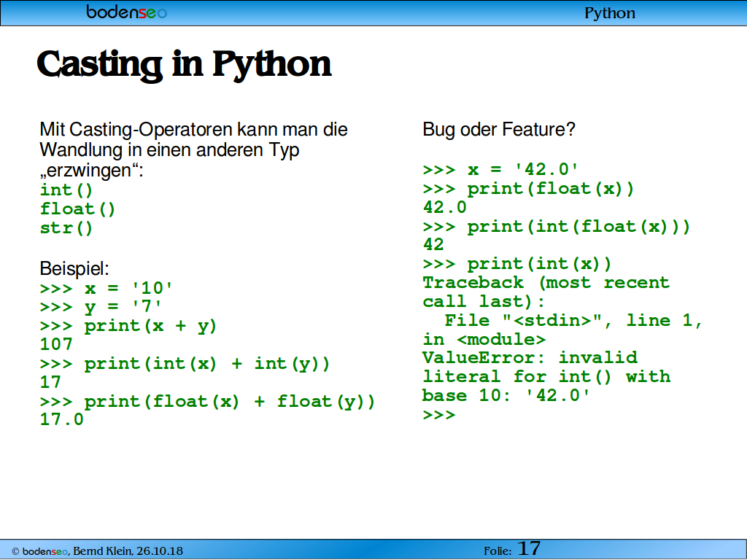Screen dimensions: 747x560
Task: Click the 'literal for int() with' line
Action: (x=546, y=377)
